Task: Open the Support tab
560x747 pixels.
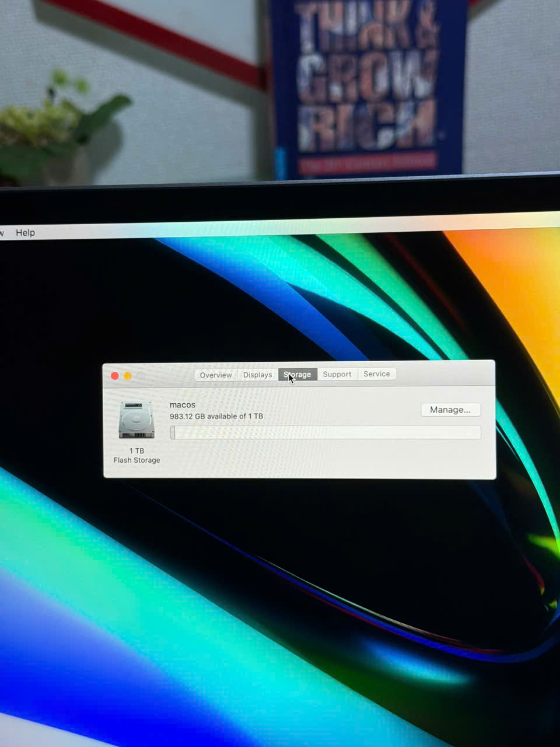Action: pos(337,374)
